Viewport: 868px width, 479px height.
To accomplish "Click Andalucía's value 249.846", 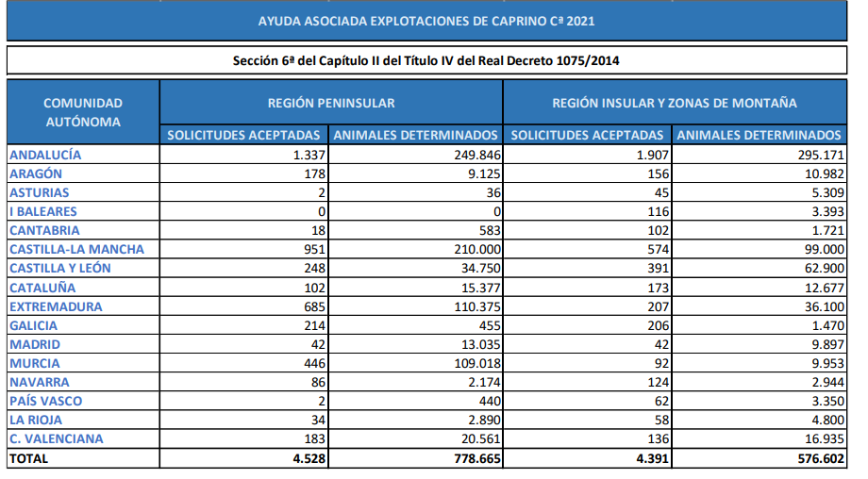I will (x=477, y=155).
